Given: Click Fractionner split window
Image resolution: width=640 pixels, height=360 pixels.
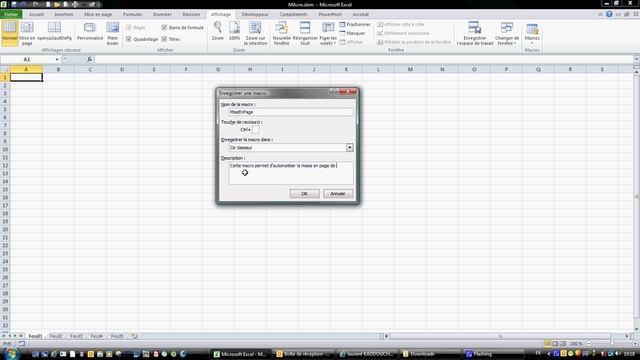Looking at the screenshot, I should [355, 24].
